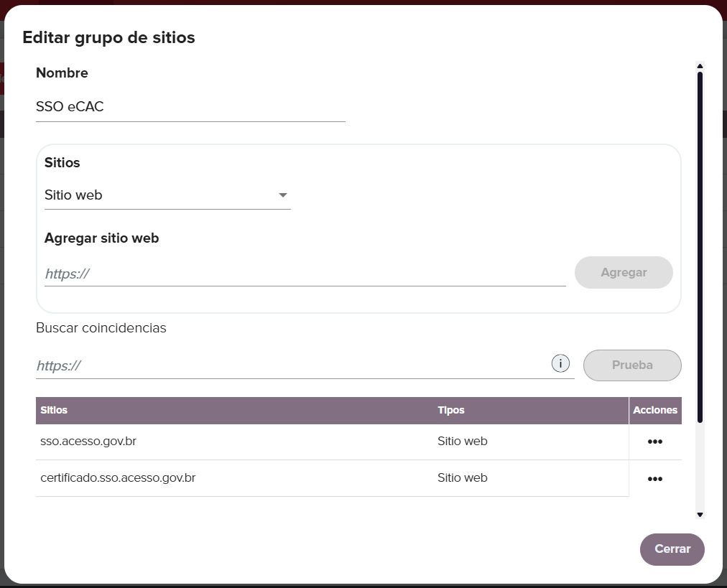Click the Buscar coincidencias label
The image size is (727, 588).
click(x=101, y=327)
